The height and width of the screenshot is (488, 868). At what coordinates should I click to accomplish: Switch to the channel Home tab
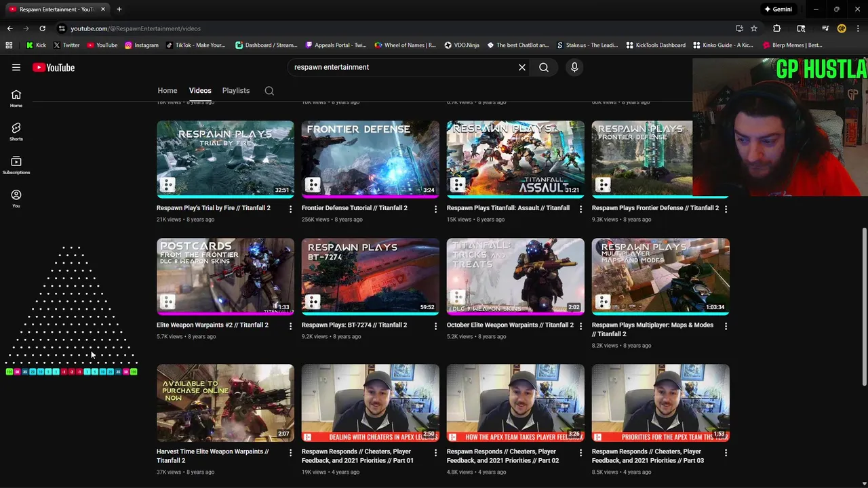[x=167, y=90]
